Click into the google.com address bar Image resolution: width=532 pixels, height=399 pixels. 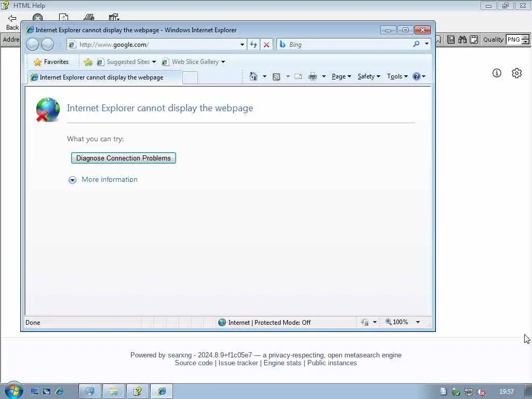158,45
